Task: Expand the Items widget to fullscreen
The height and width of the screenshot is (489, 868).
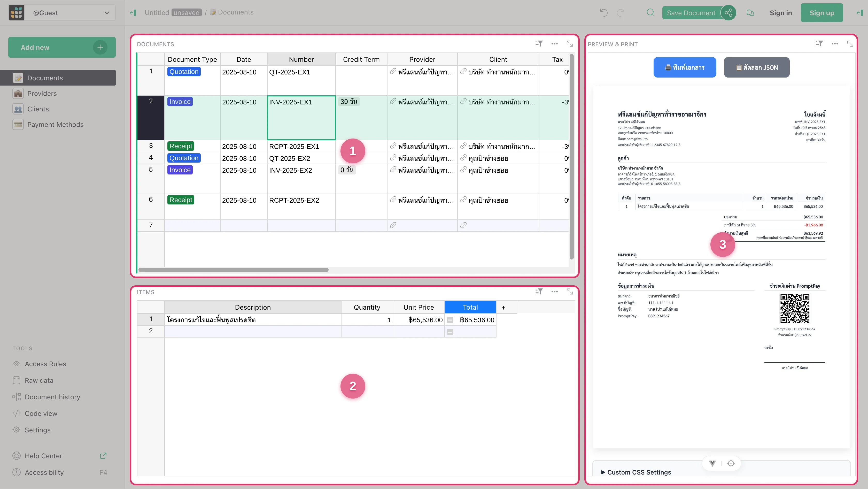Action: click(569, 292)
